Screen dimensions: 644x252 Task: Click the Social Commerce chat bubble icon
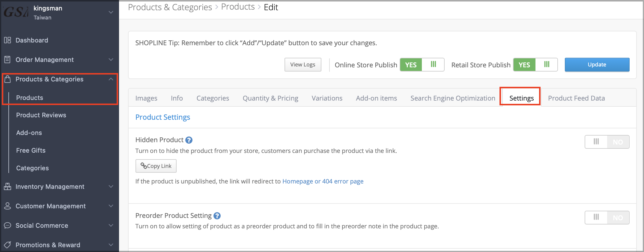click(x=7, y=225)
